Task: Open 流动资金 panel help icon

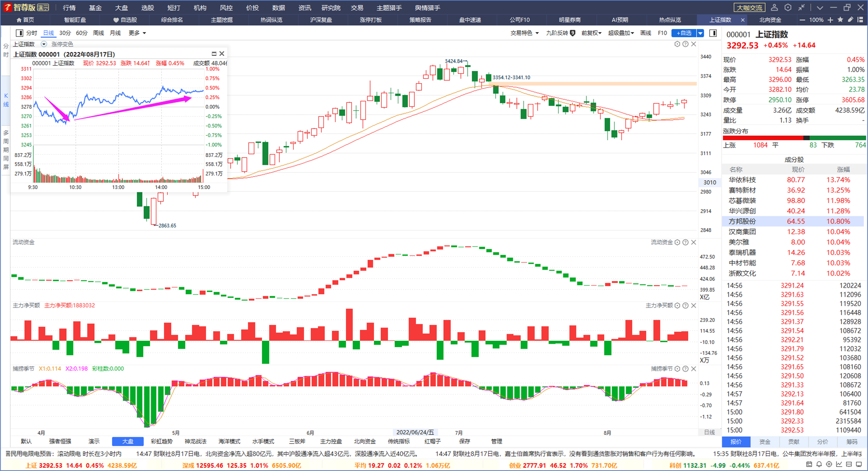Action: tap(685, 242)
